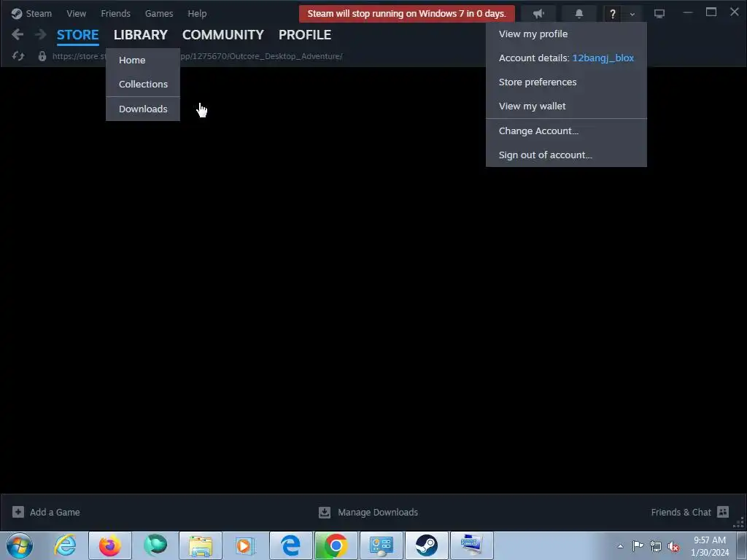
Task: Open the Steam menu
Action: click(39, 14)
